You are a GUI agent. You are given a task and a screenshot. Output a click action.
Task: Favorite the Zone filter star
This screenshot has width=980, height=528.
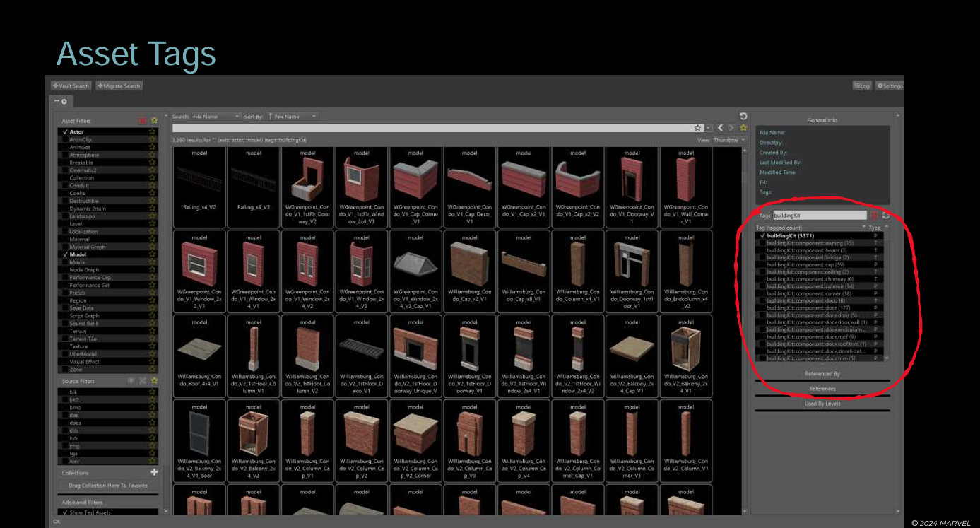(152, 369)
